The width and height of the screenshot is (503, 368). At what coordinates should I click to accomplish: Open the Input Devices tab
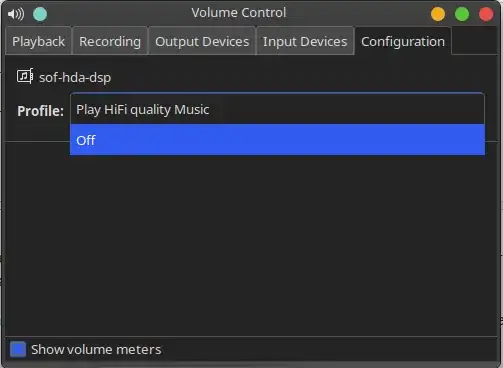(x=305, y=42)
